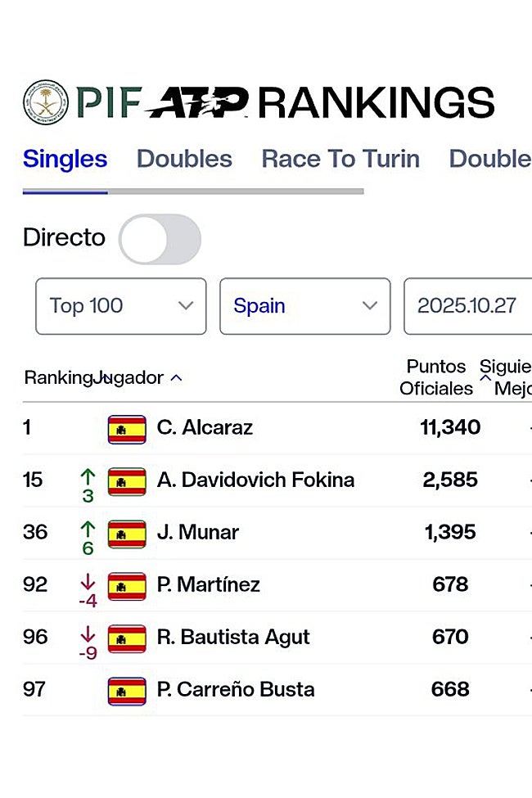
Task: Open C. Alcaraz player profile
Action: (x=205, y=428)
